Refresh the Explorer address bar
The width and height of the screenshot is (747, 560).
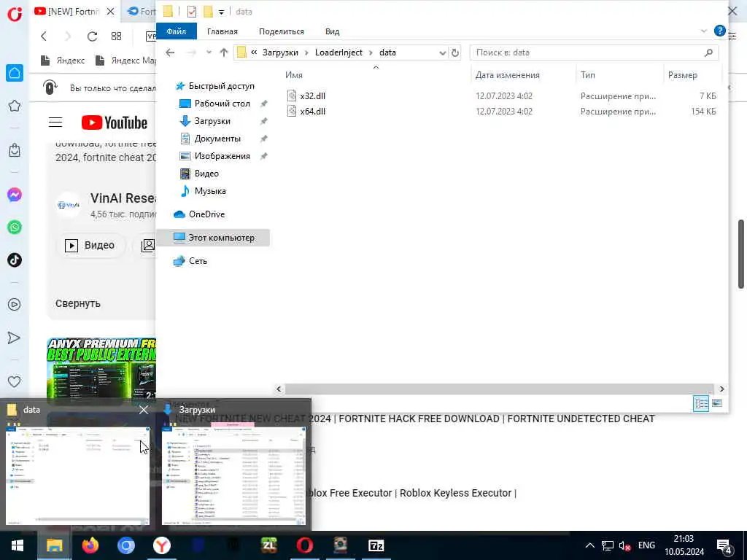[x=455, y=52]
